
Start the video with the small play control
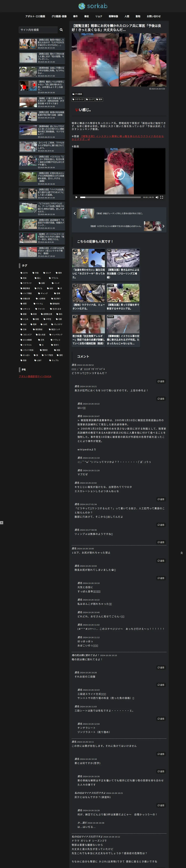coord(77,197)
